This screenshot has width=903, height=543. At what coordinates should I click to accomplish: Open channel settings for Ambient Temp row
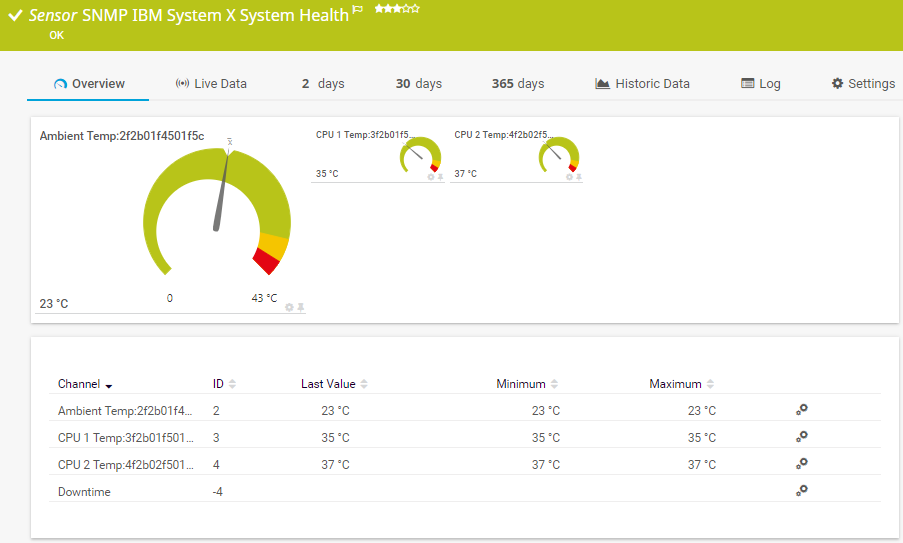click(x=801, y=409)
